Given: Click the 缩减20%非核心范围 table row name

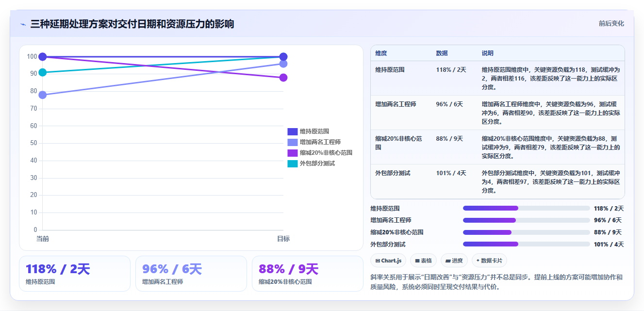Looking at the screenshot, I should pyautogui.click(x=398, y=143).
